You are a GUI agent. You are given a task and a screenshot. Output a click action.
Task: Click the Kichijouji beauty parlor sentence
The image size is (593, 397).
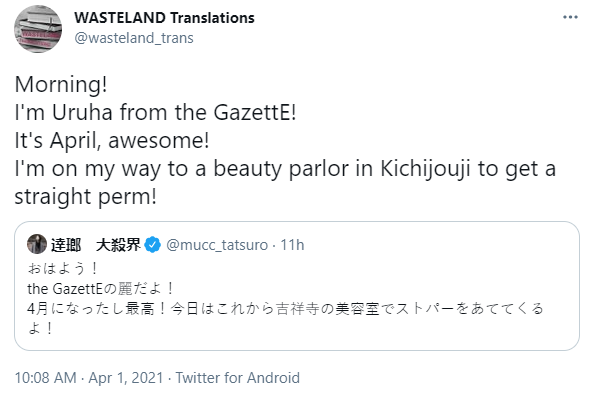(285, 169)
